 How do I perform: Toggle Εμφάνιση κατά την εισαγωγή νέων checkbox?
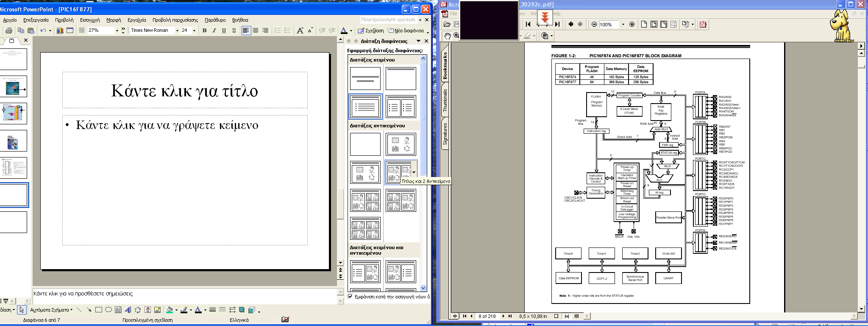pyautogui.click(x=350, y=297)
